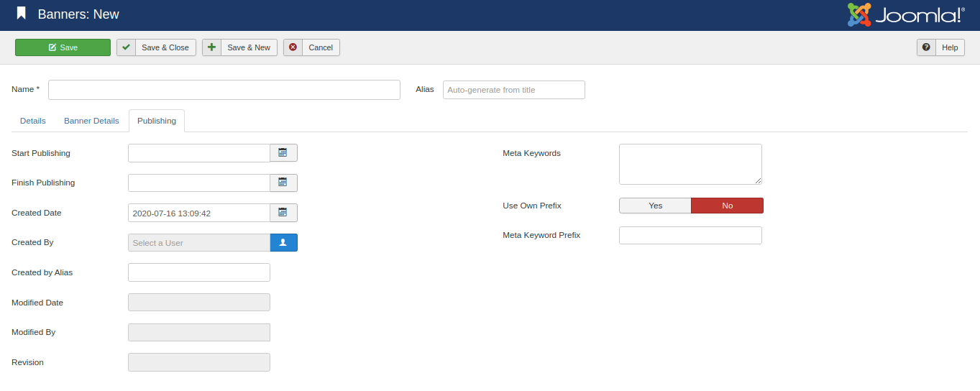Click into Finish Publishing date field

199,183
